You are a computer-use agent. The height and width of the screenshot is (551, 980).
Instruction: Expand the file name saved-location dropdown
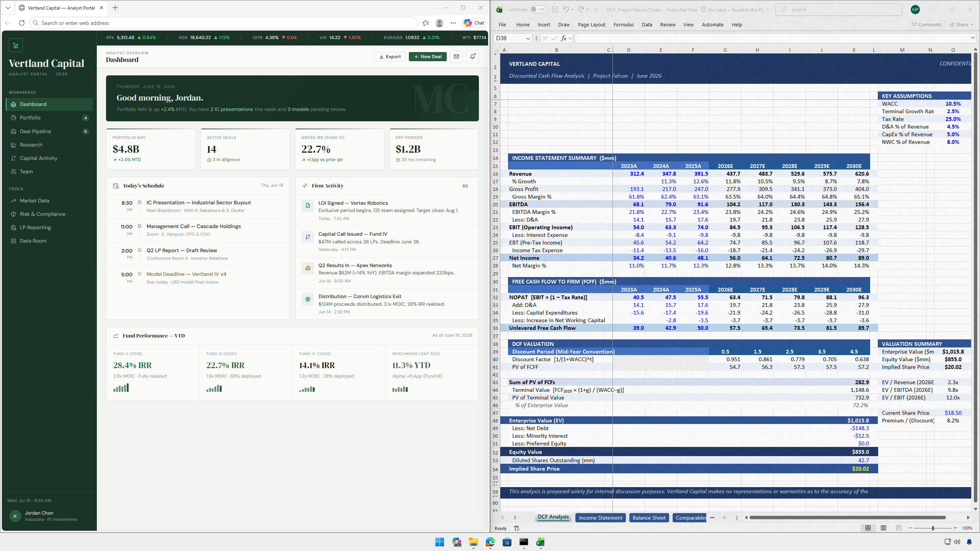coord(768,10)
